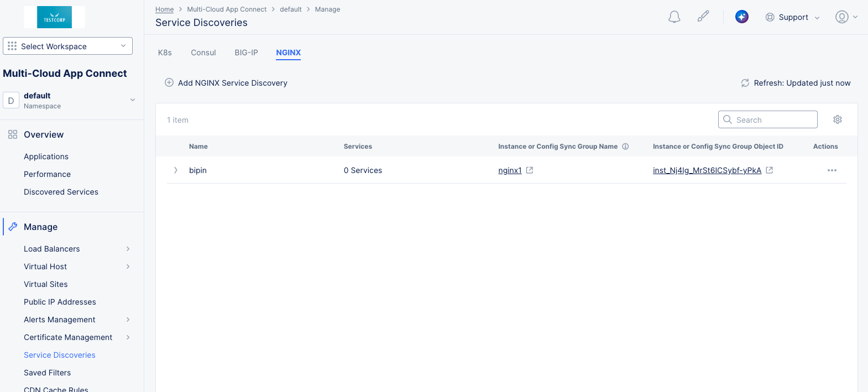Open Public IP Addresses in sidebar
This screenshot has height=392, width=868.
[60, 302]
